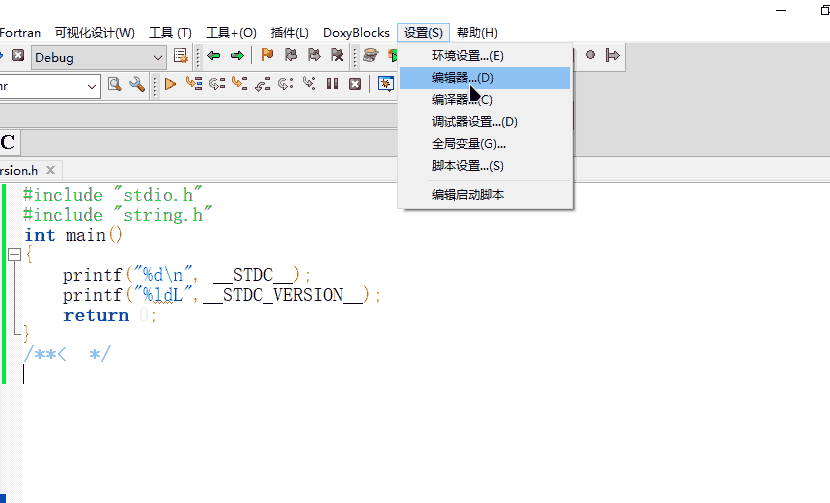Choose 调试器设置...(D) from the menu
Image resolution: width=830 pixels, height=503 pixels.
tap(485, 122)
